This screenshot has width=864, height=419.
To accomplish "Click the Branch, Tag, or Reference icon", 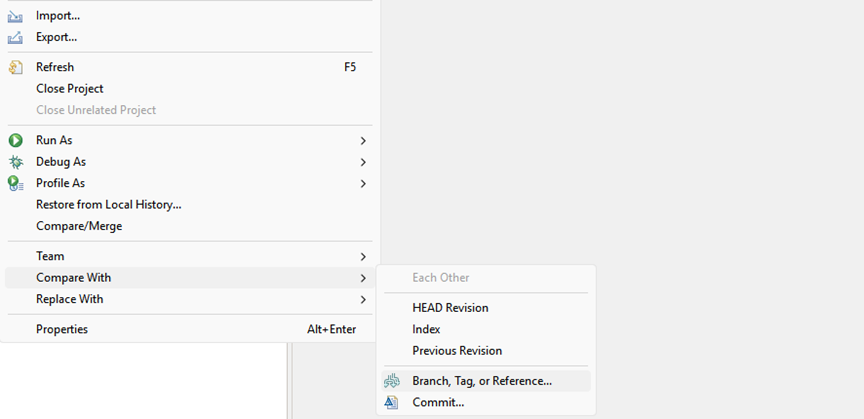I will pyautogui.click(x=392, y=381).
